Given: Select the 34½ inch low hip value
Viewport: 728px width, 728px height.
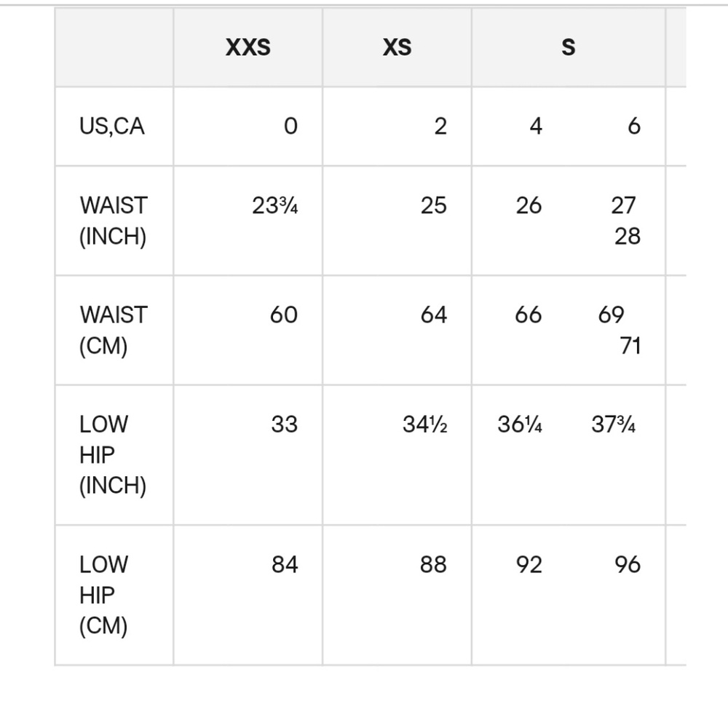Looking at the screenshot, I should (x=425, y=424).
